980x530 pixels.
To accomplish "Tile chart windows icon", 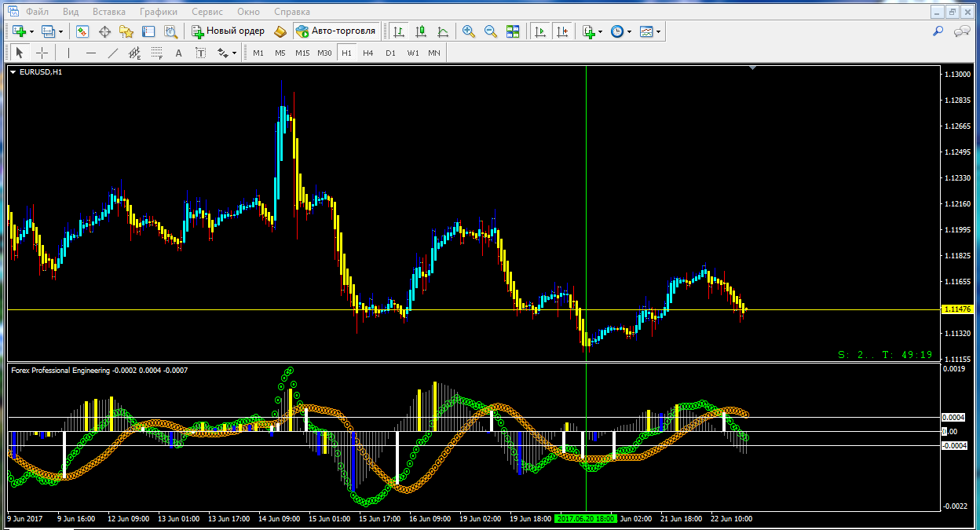I will [513, 31].
